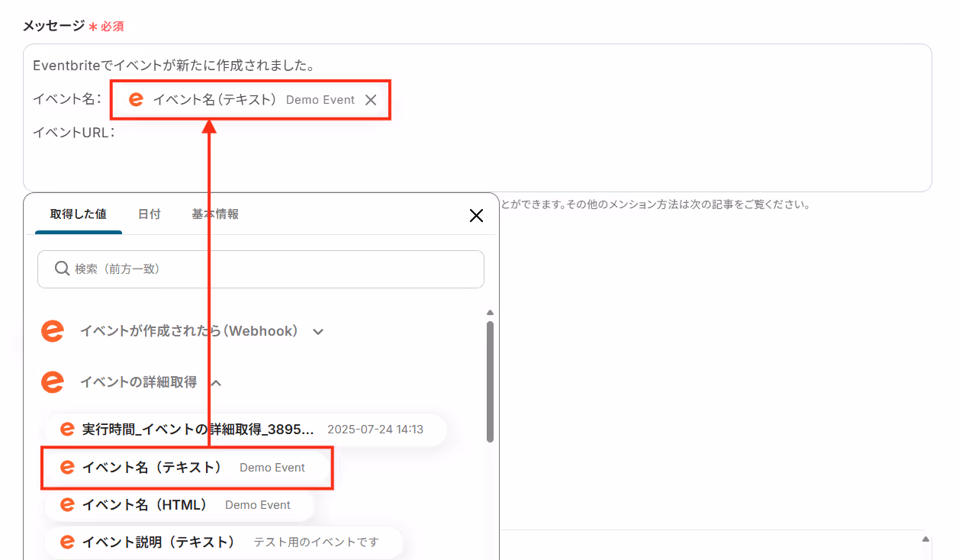Click the テスト用のイベントです sample text
This screenshot has width=959, height=560.
pyautogui.click(x=316, y=542)
